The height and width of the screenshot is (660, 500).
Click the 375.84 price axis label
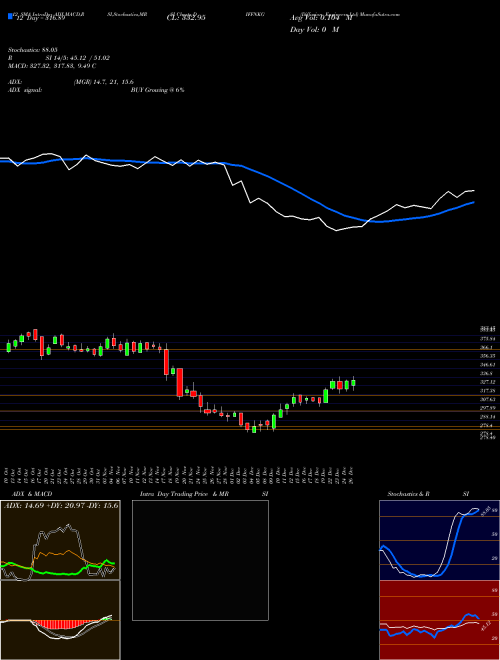(x=488, y=338)
